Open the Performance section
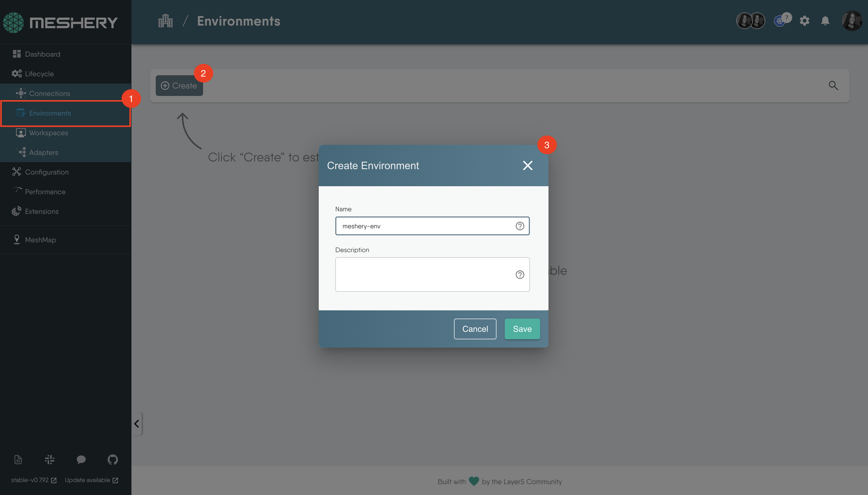This screenshot has height=495, width=868. tap(45, 191)
